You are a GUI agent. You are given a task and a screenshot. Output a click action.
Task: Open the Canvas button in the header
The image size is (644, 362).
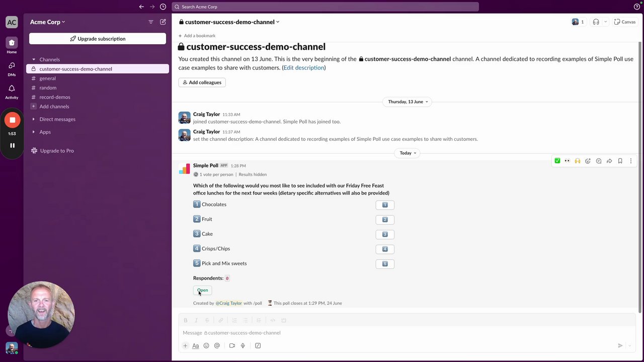pos(625,22)
